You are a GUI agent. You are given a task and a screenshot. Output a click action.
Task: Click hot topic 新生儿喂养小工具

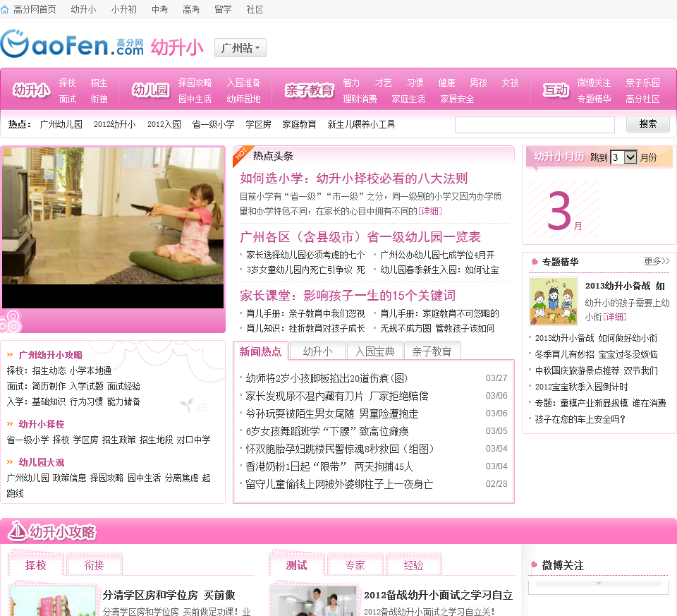pyautogui.click(x=361, y=124)
